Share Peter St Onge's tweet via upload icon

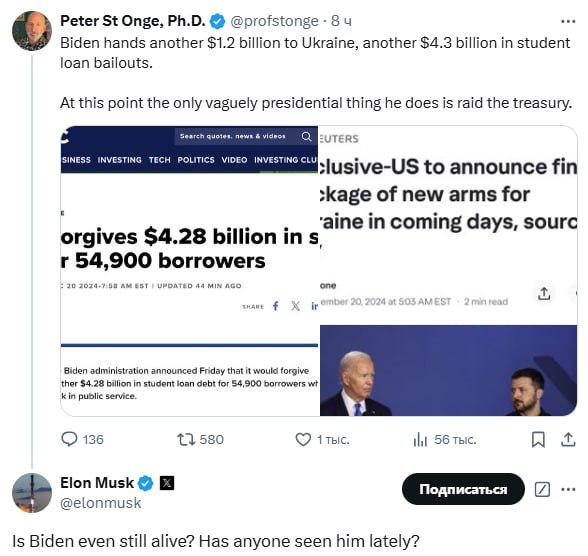568,439
